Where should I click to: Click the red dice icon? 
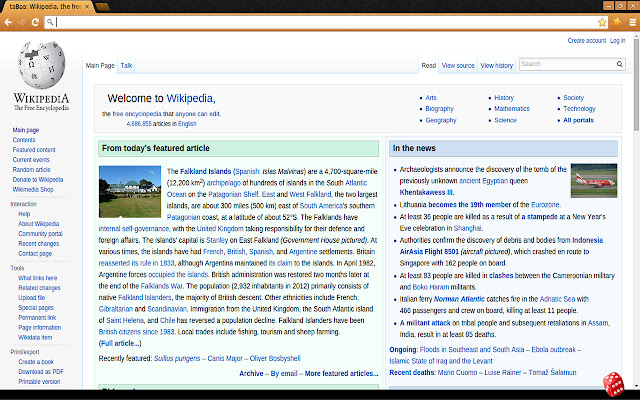click(613, 384)
